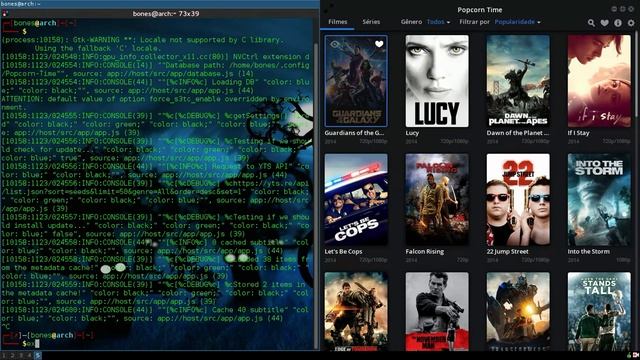Open Popcorn Time settings gear
640x360 pixels.
[x=631, y=23]
